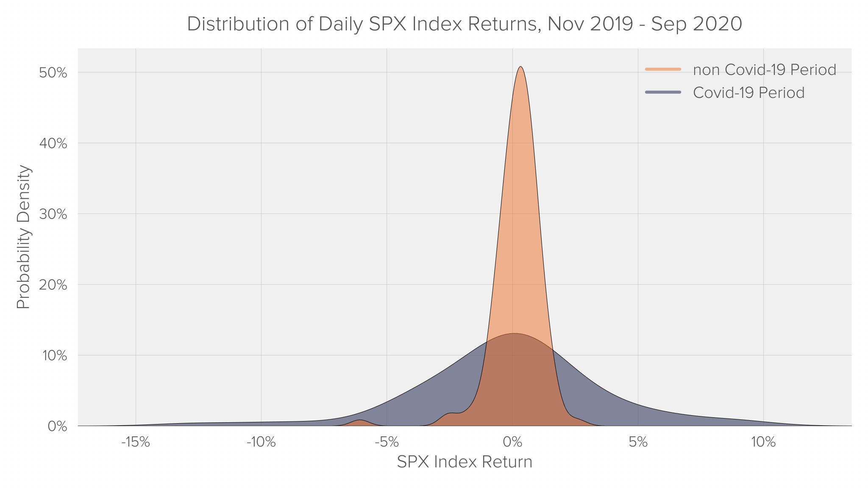
Task: Click the 40% y-axis tick label
Action: [x=53, y=144]
